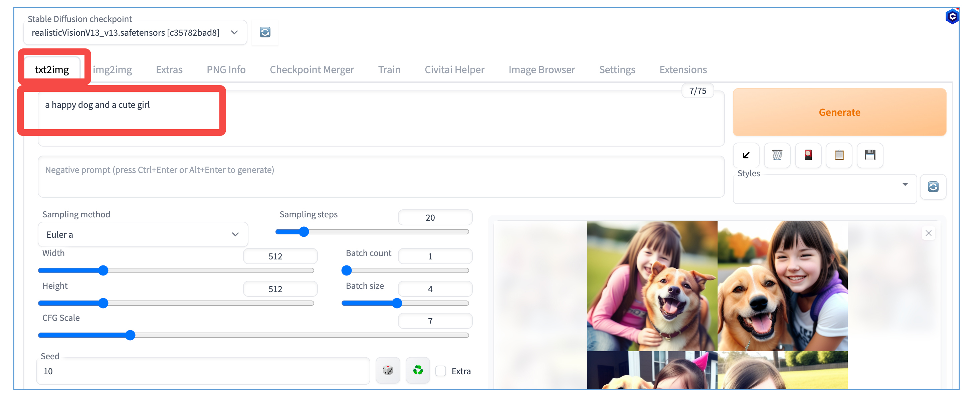
Task: Go to the Extensions tab
Action: point(683,70)
